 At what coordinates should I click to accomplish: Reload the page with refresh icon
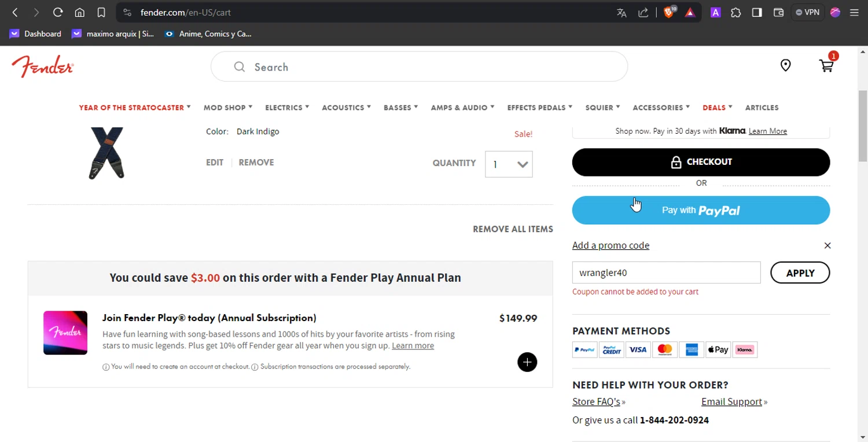58,12
